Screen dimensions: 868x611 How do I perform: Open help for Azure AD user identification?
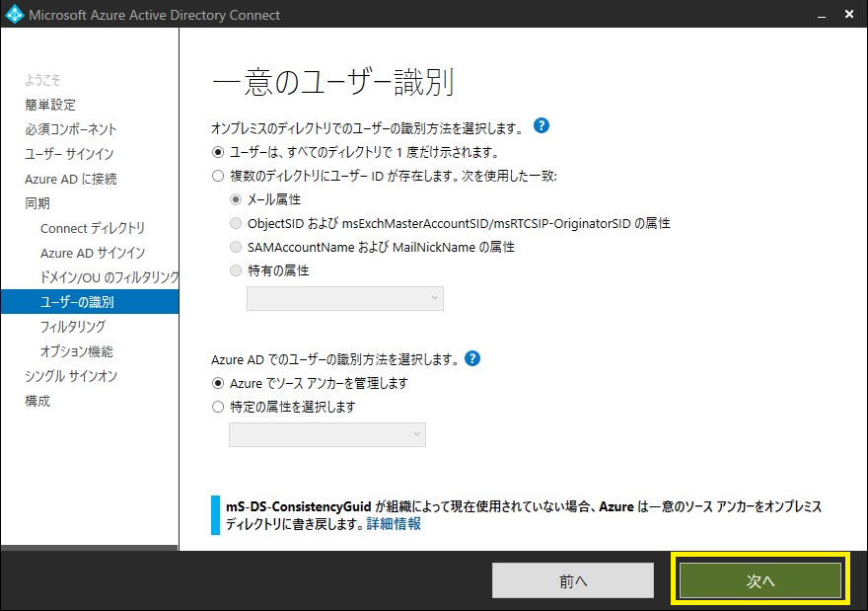(x=472, y=358)
